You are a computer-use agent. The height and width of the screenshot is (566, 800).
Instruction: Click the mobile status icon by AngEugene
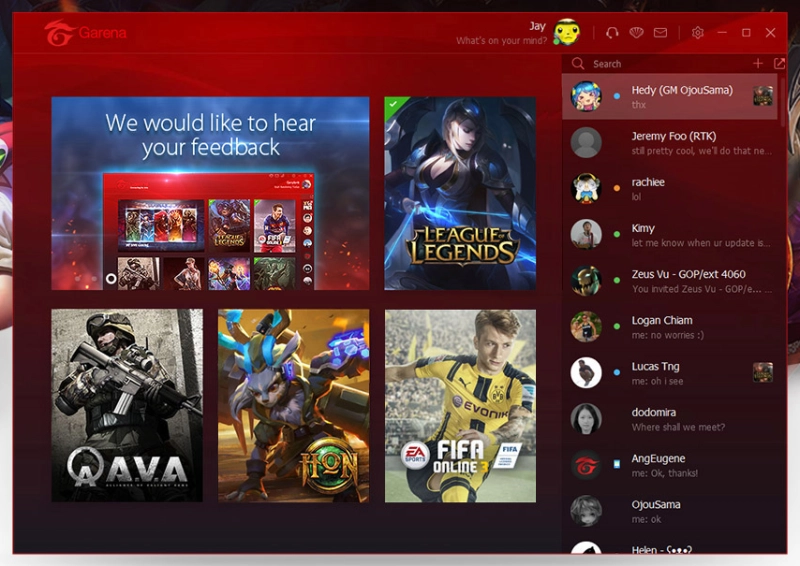pyautogui.click(x=617, y=464)
